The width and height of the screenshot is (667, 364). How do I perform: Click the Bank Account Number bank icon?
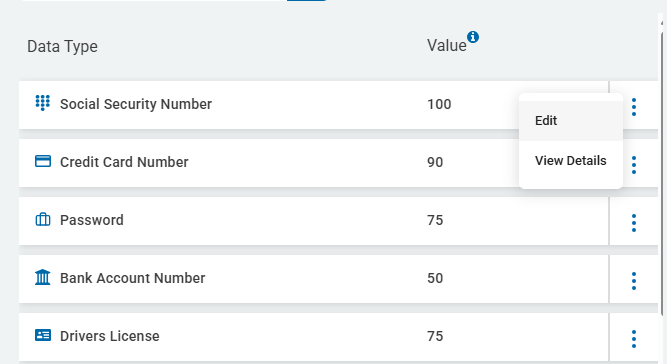point(43,277)
